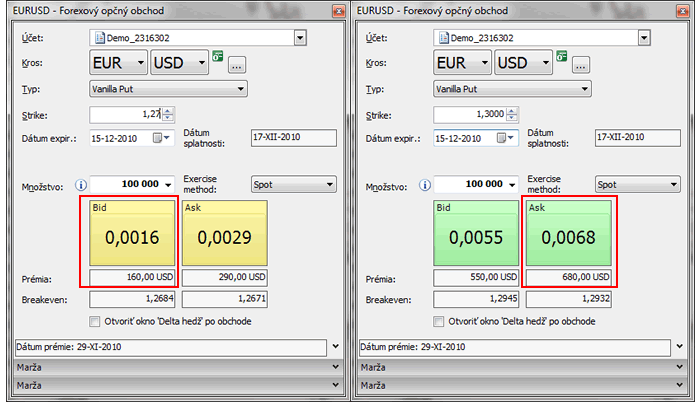The width and height of the screenshot is (700, 402).
Task: Click the strike stepper arrows in left window
Action: click(168, 114)
